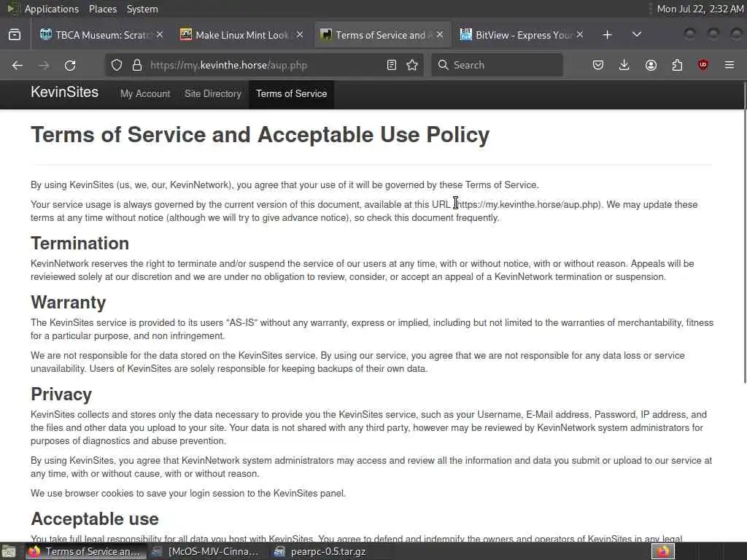The height and width of the screenshot is (560, 747).
Task: Open My Account nav link
Action: (145, 94)
